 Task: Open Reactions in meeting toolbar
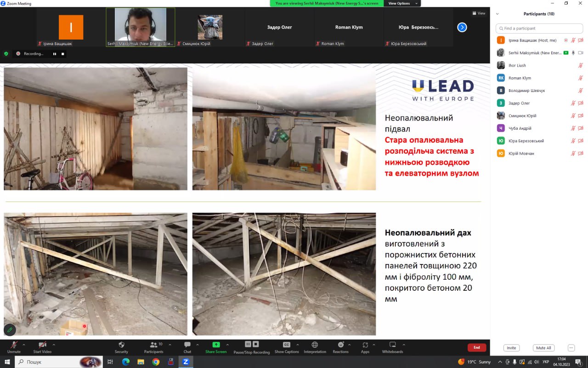coord(340,345)
